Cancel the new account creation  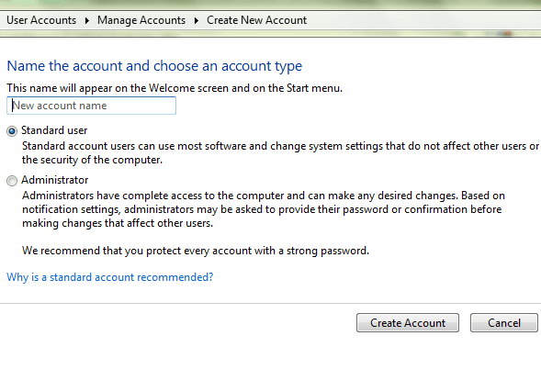click(504, 323)
